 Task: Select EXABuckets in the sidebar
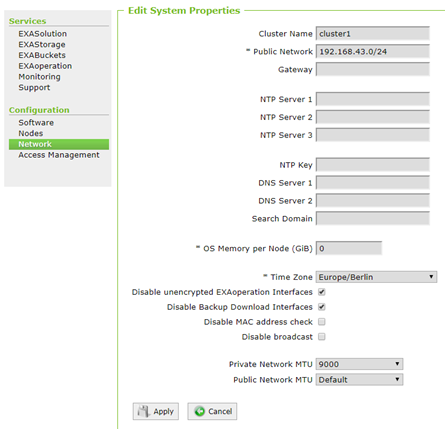(42, 55)
